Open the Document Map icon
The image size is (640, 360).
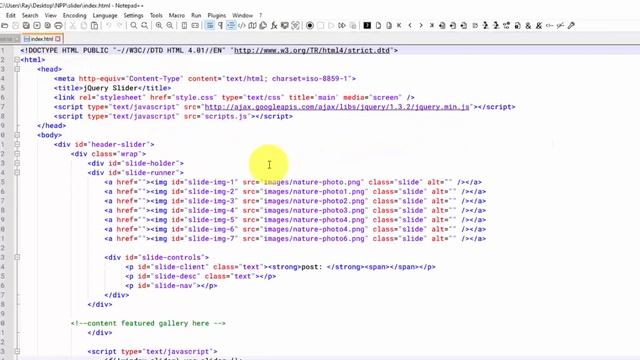point(253,26)
